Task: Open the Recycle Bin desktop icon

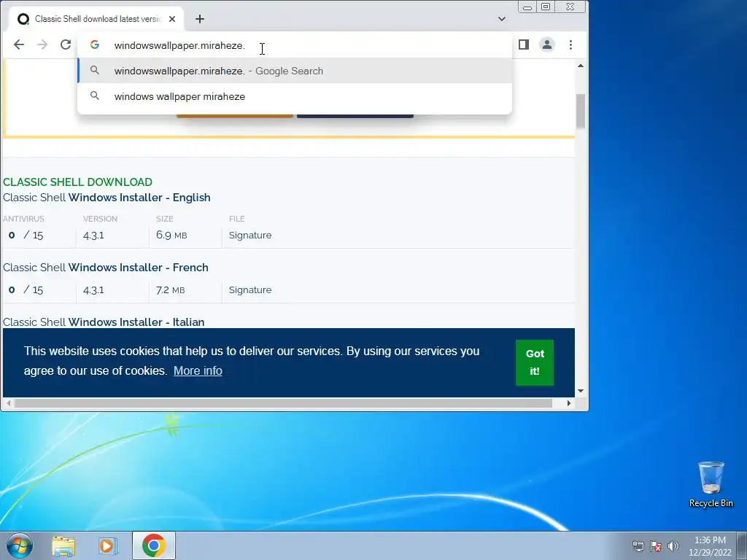Action: pyautogui.click(x=711, y=484)
